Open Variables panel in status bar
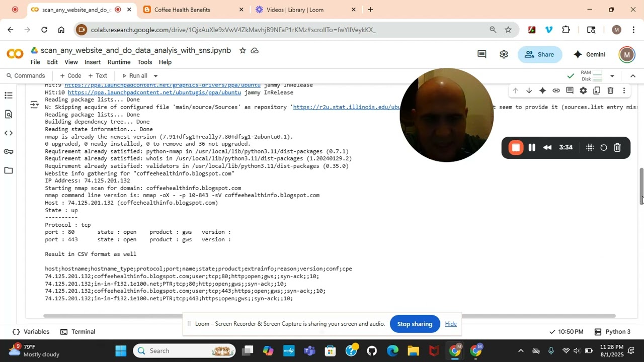This screenshot has width=644, height=362. coord(31,332)
